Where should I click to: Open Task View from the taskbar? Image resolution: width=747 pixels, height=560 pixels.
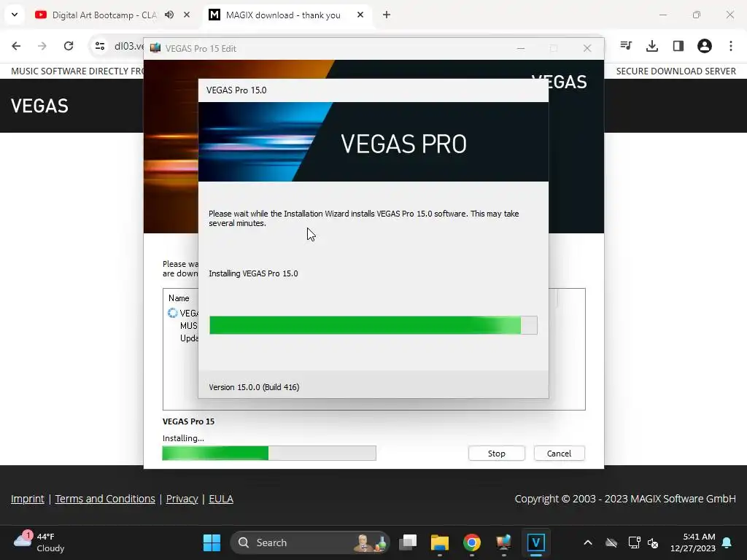click(408, 542)
